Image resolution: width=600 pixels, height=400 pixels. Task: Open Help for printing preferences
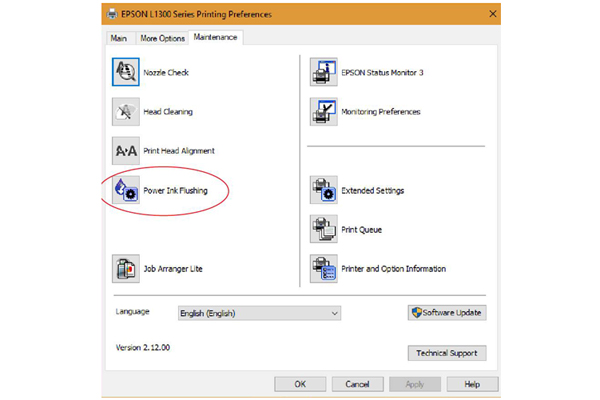point(473,384)
